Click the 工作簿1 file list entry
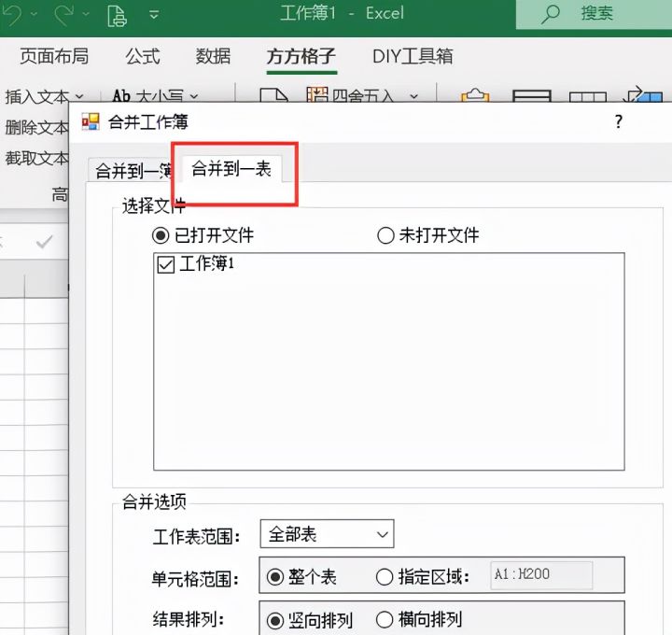 click(x=207, y=264)
